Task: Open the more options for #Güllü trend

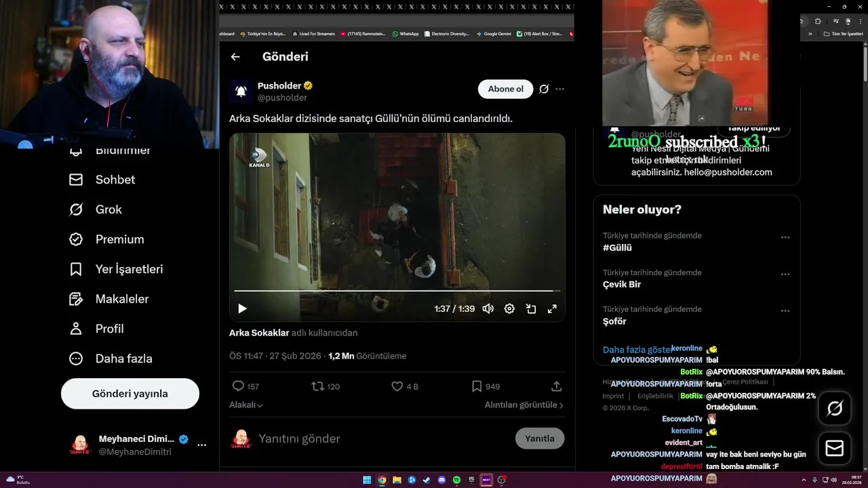Action: (x=785, y=237)
